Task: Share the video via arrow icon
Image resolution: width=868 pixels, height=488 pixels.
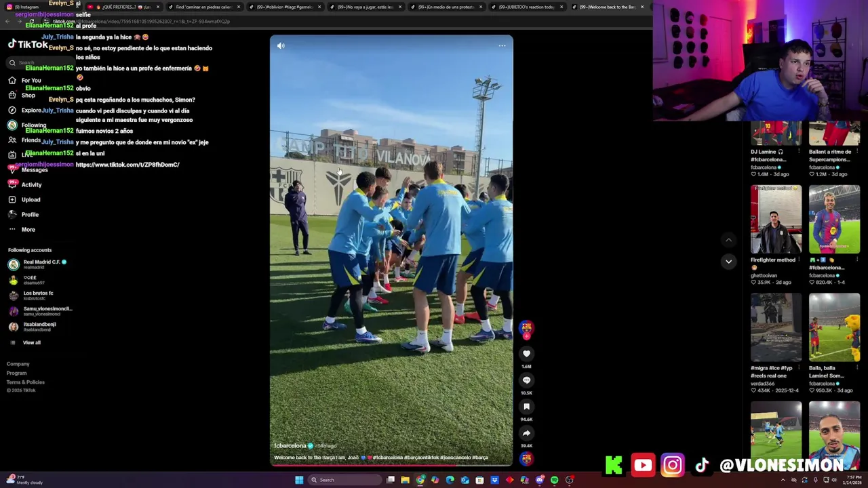Action: [526, 433]
